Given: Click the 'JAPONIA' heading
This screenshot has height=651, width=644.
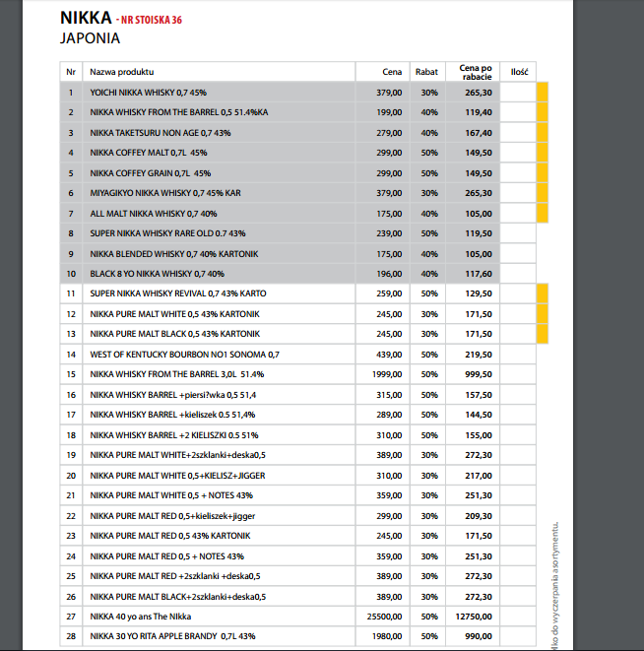Looking at the screenshot, I should coord(91,39).
